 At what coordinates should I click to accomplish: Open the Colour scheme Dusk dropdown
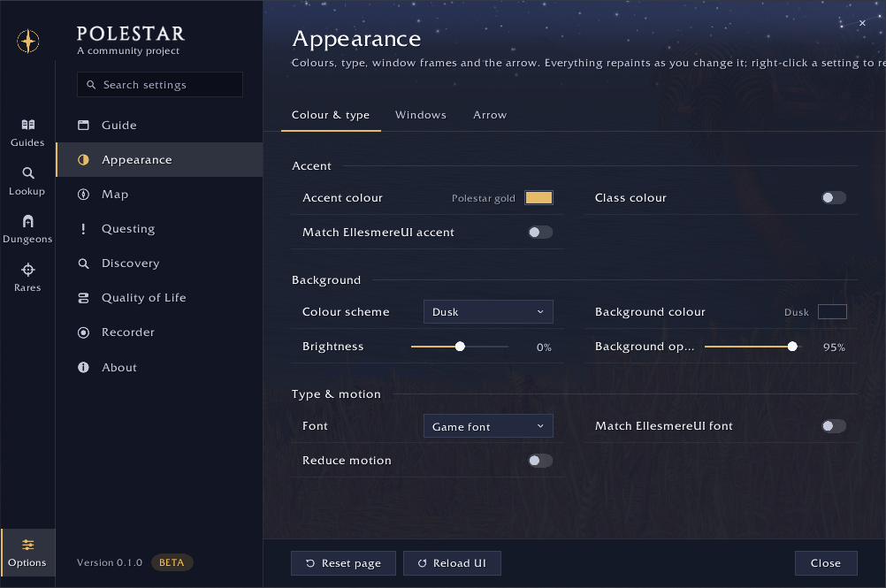tap(488, 312)
